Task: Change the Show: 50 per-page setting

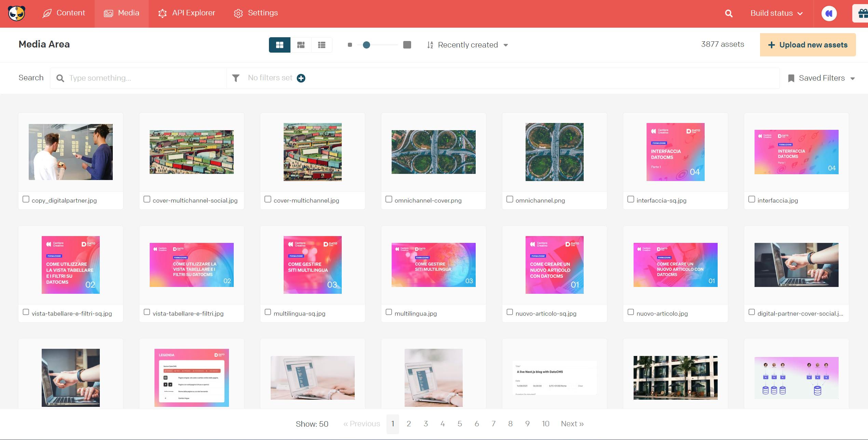Action: click(312, 424)
